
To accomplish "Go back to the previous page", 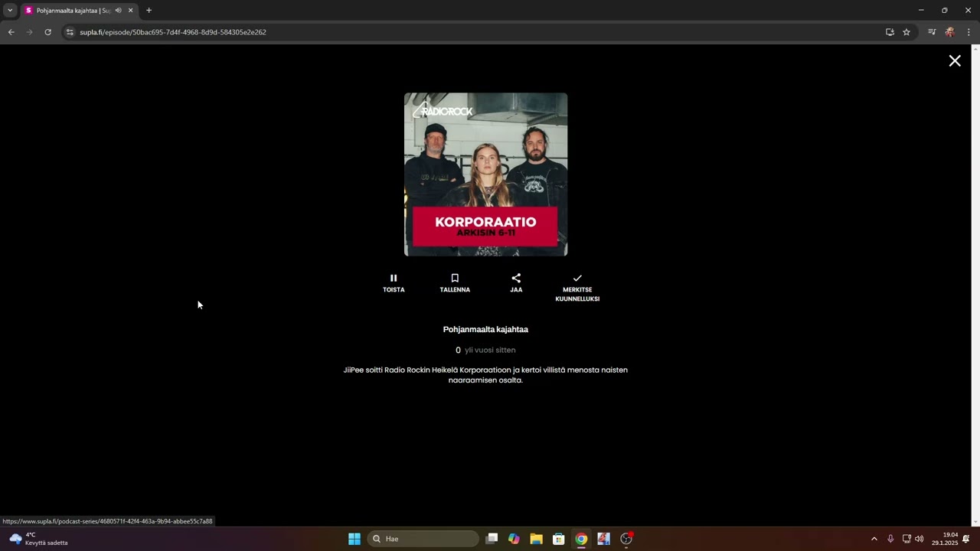I will point(11,32).
